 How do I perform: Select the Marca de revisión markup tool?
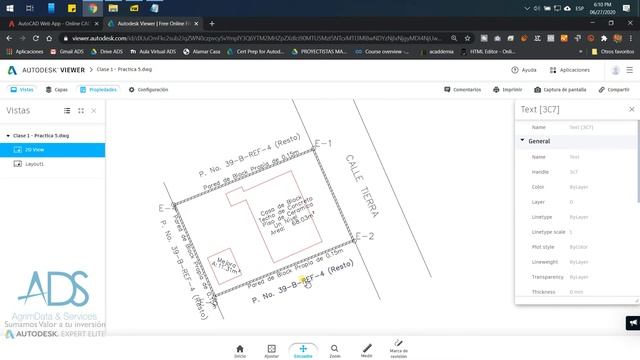398,349
